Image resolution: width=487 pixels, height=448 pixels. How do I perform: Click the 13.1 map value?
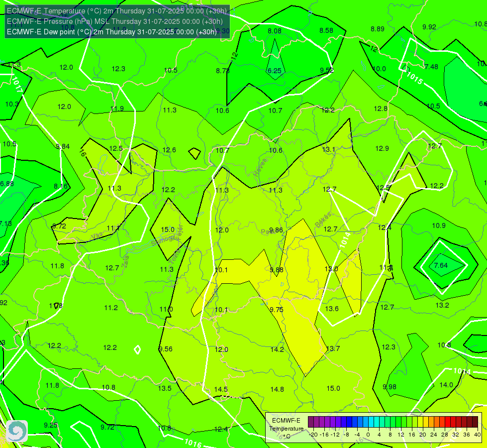pos(329,149)
